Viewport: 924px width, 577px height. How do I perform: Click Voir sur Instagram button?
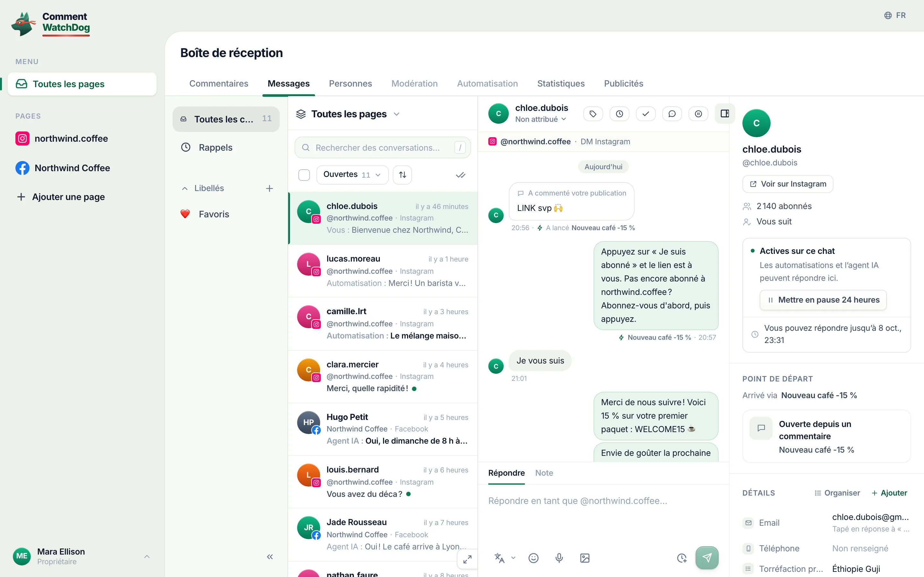tap(788, 184)
